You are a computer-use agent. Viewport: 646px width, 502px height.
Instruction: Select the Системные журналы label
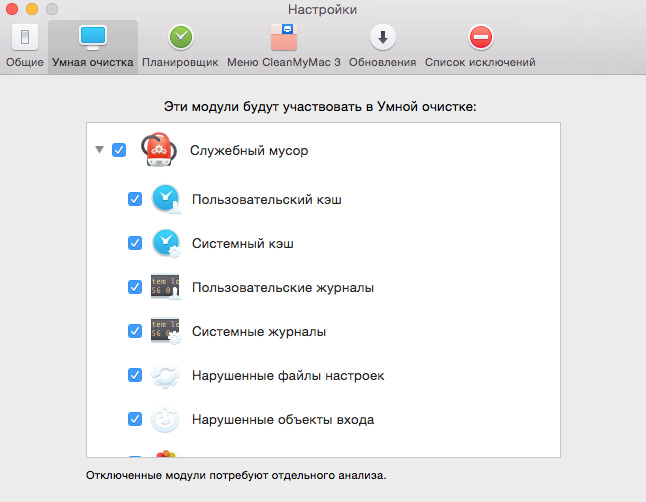coord(259,331)
